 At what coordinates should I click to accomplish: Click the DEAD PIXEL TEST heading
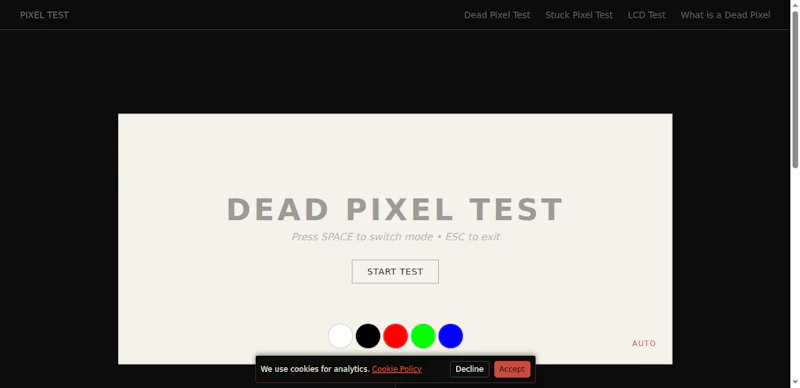click(395, 209)
